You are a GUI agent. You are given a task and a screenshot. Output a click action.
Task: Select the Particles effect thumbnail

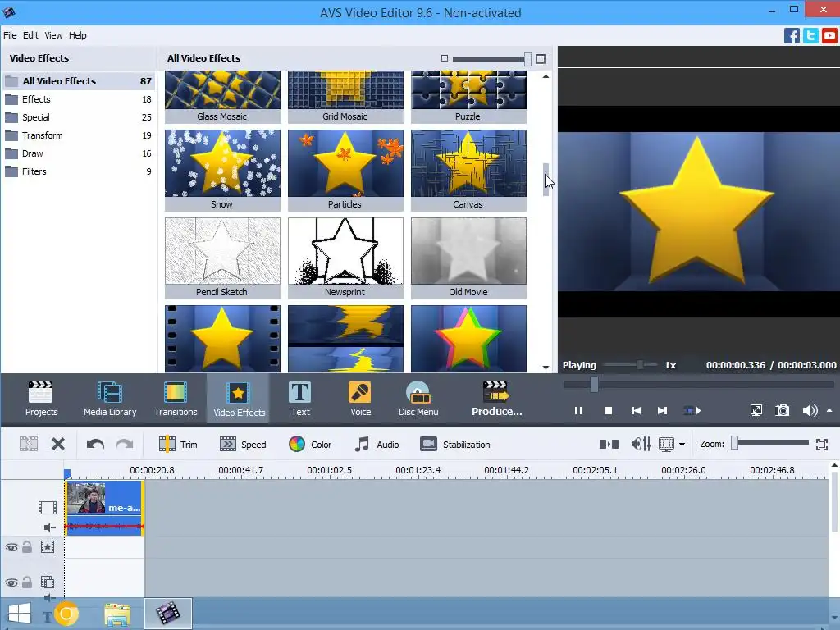click(345, 171)
